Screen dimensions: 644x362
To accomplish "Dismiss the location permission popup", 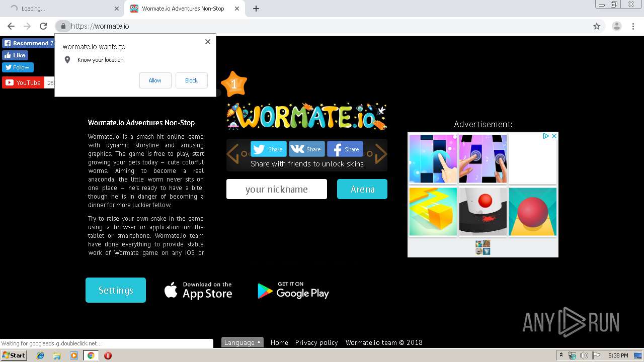I will coord(208,42).
